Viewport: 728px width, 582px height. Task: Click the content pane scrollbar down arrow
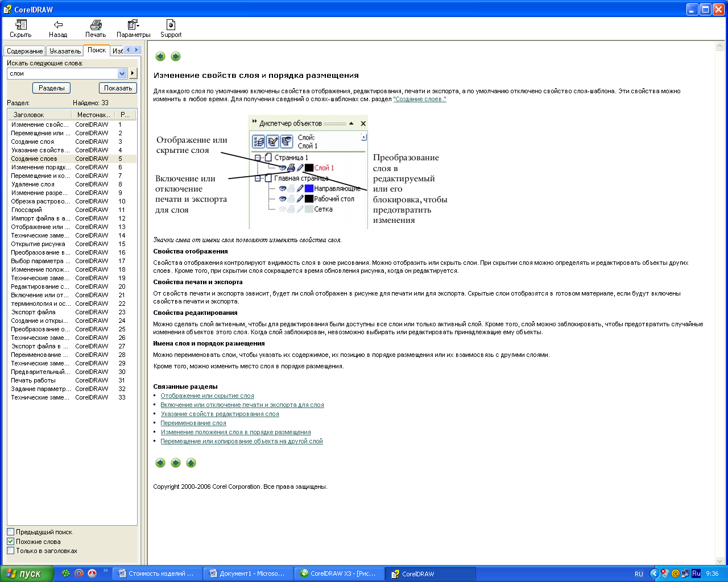click(x=721, y=560)
